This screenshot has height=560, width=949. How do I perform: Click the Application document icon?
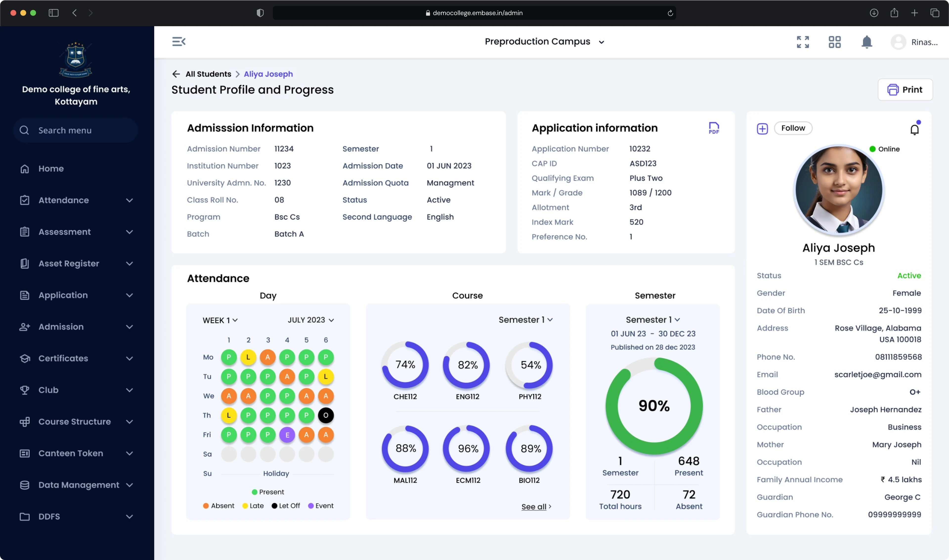(x=24, y=295)
